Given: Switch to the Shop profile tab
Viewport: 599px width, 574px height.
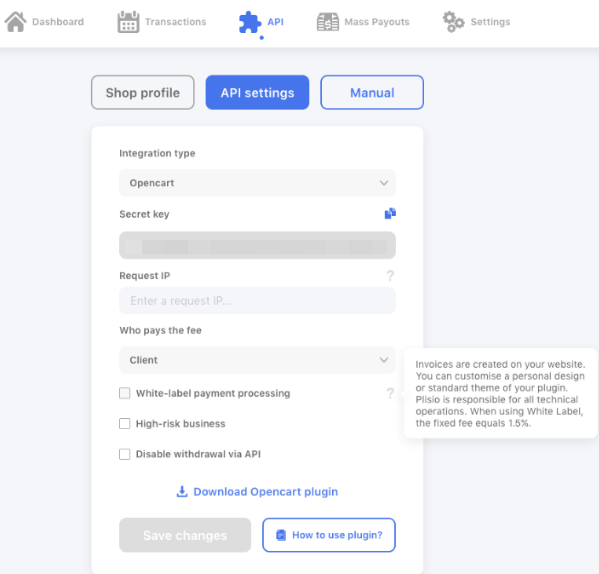Looking at the screenshot, I should (x=142, y=92).
